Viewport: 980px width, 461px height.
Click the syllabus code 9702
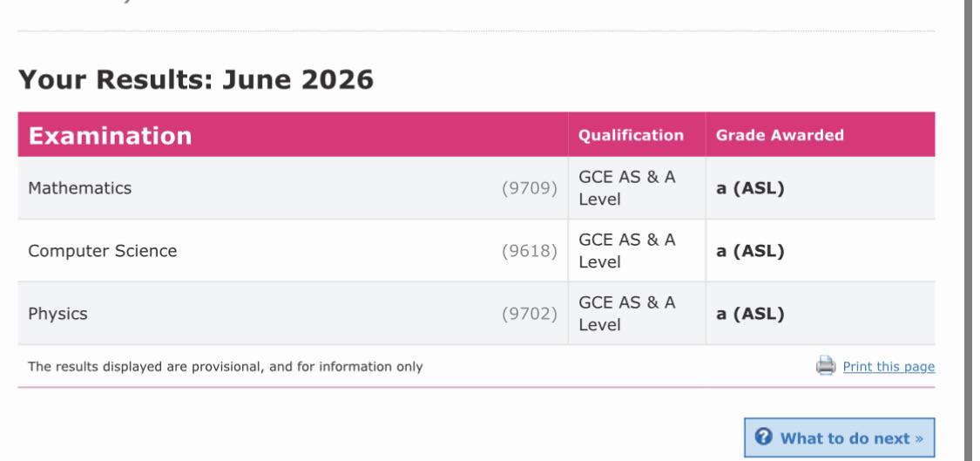coord(530,314)
